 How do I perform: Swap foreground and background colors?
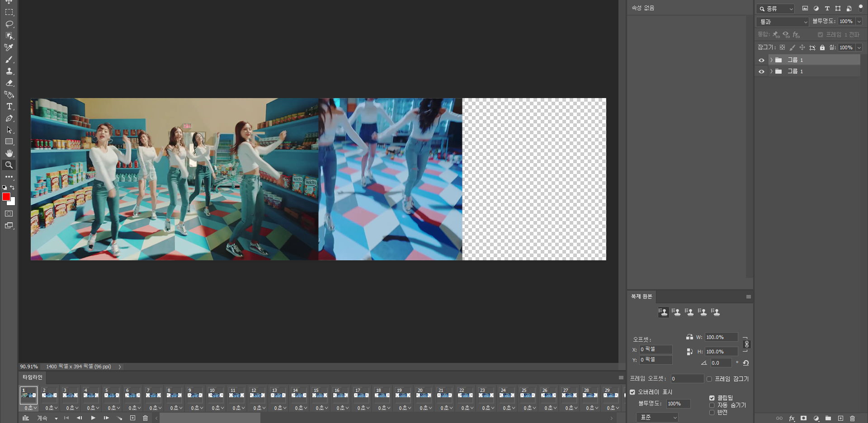(x=13, y=187)
